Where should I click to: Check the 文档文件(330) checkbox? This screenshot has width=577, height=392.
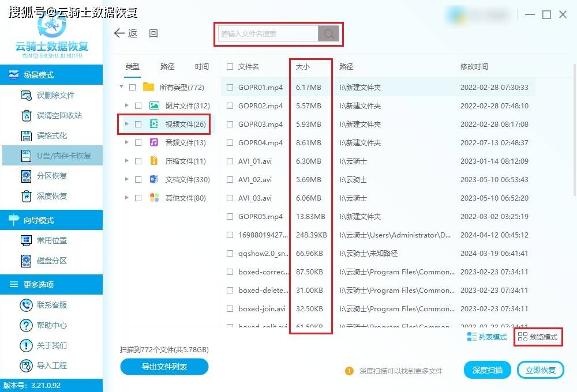coord(138,180)
